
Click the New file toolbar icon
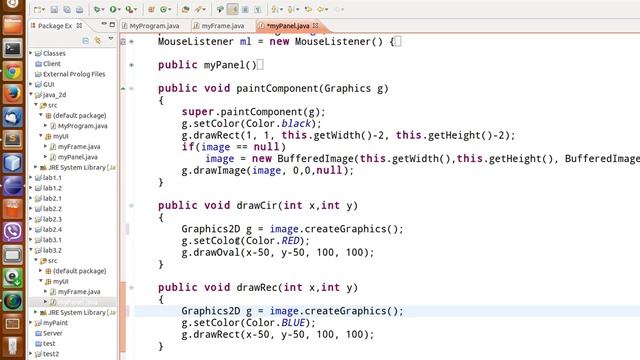point(37,9)
